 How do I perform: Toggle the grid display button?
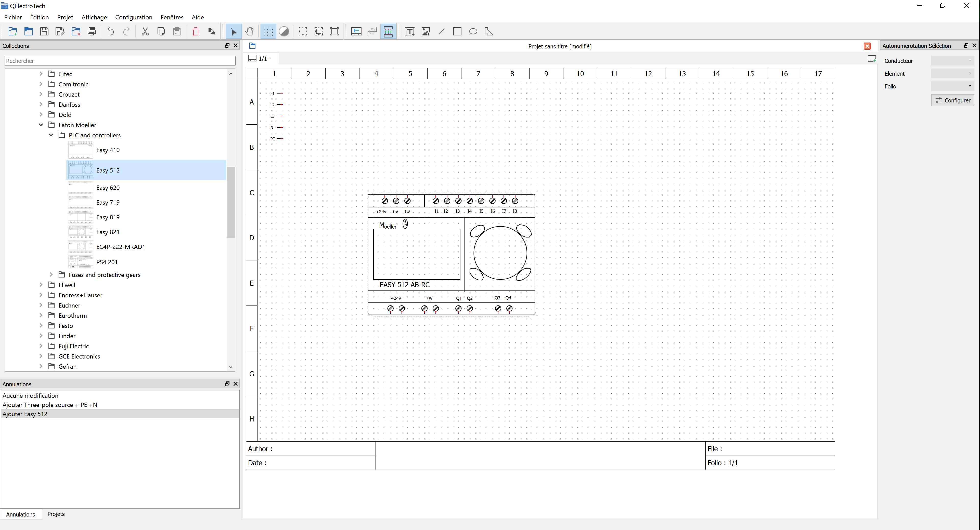click(x=268, y=32)
